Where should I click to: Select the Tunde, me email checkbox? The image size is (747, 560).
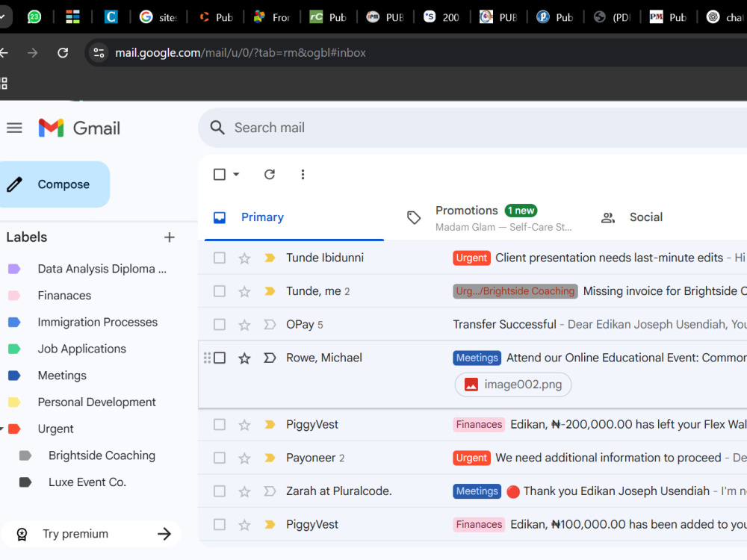220,291
